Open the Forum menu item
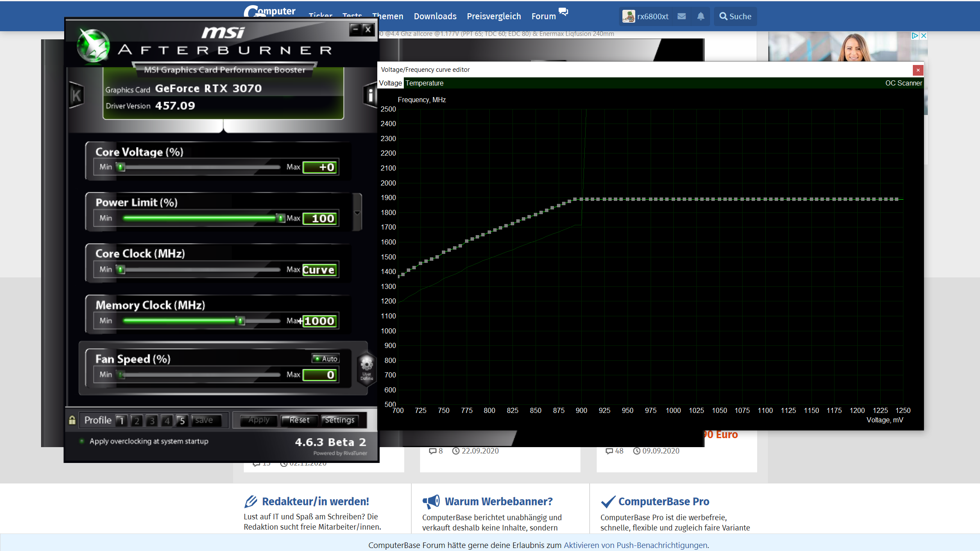The image size is (980, 551). coord(544,16)
